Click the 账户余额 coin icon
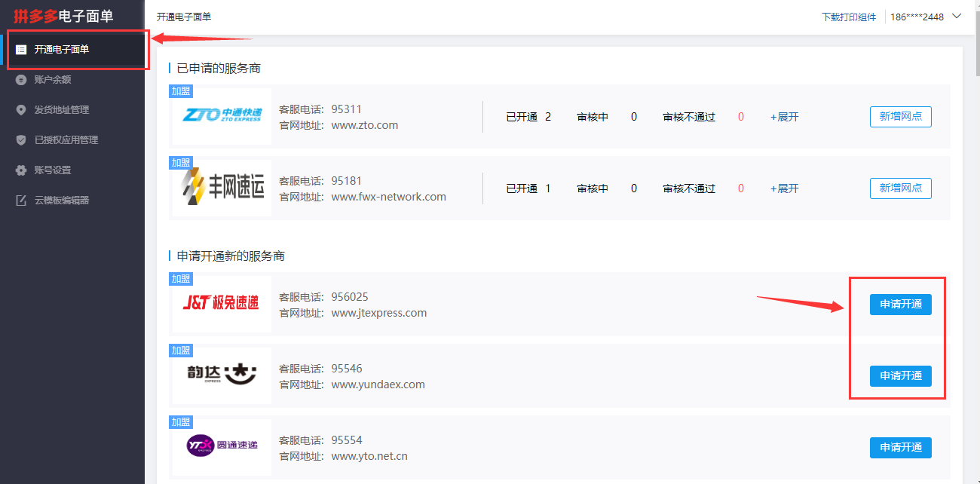Screen dimensions: 980x484 coord(21,79)
